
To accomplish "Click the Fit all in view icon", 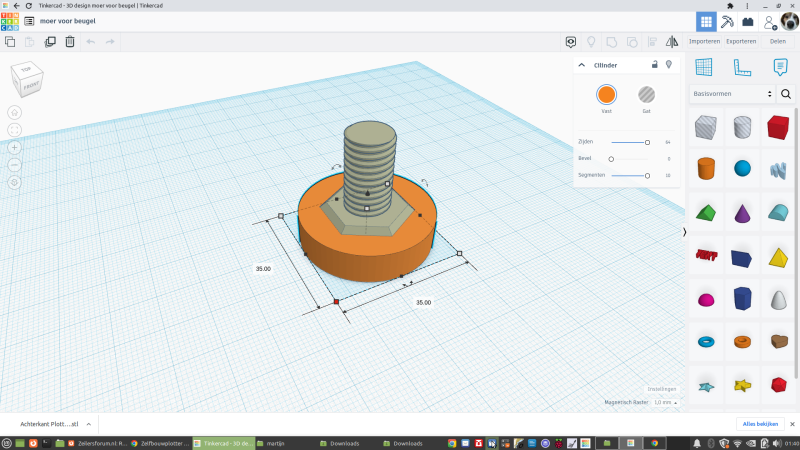I will [x=15, y=130].
